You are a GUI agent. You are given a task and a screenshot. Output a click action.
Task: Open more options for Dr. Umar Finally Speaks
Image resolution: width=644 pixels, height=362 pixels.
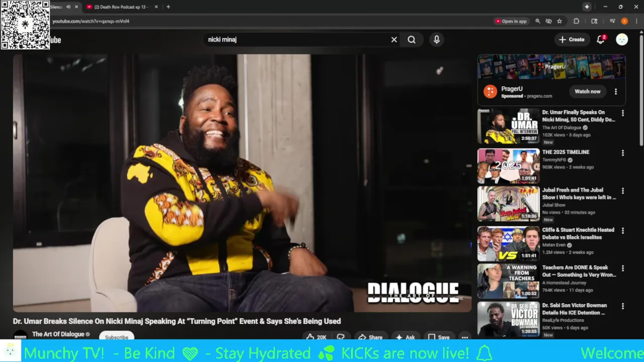(x=623, y=113)
